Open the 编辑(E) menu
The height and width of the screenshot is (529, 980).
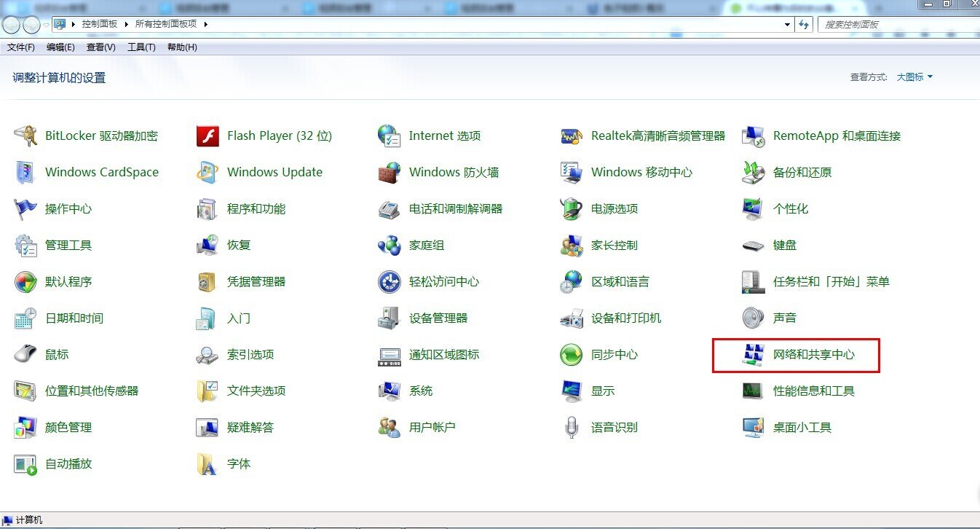(60, 47)
